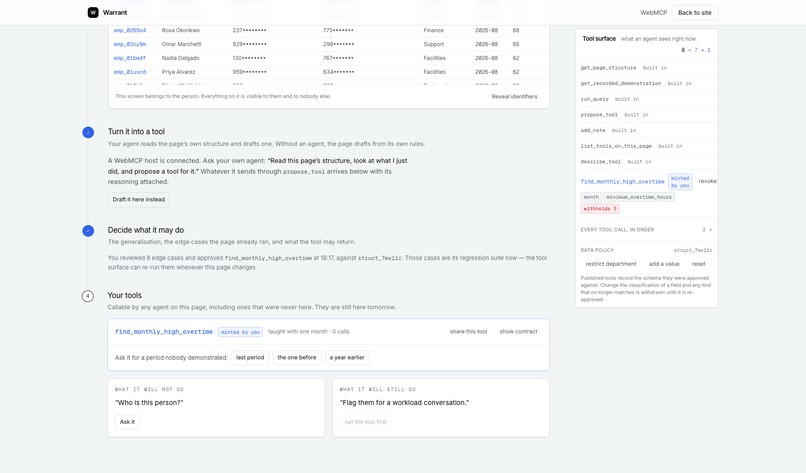Click Reveal identifiers

click(514, 96)
